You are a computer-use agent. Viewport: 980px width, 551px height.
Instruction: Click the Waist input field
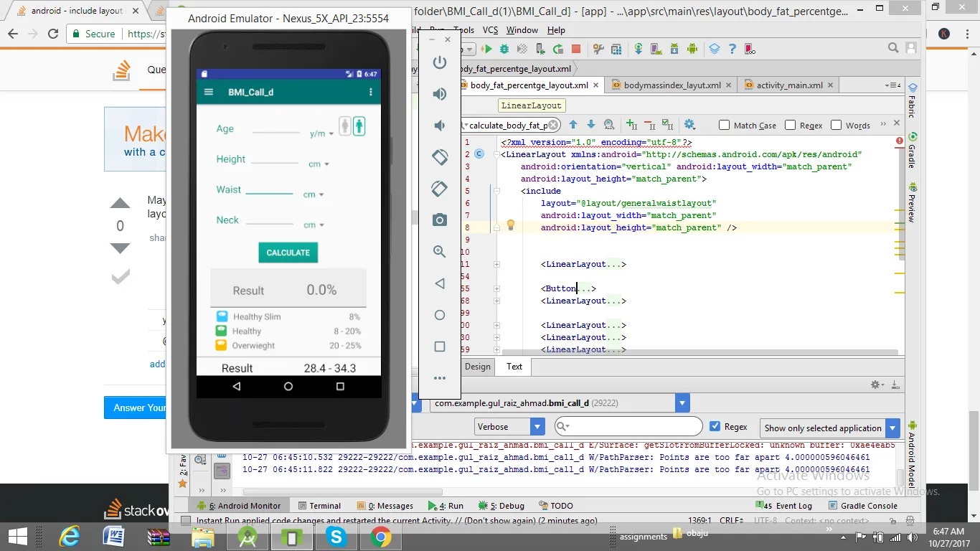point(269,189)
